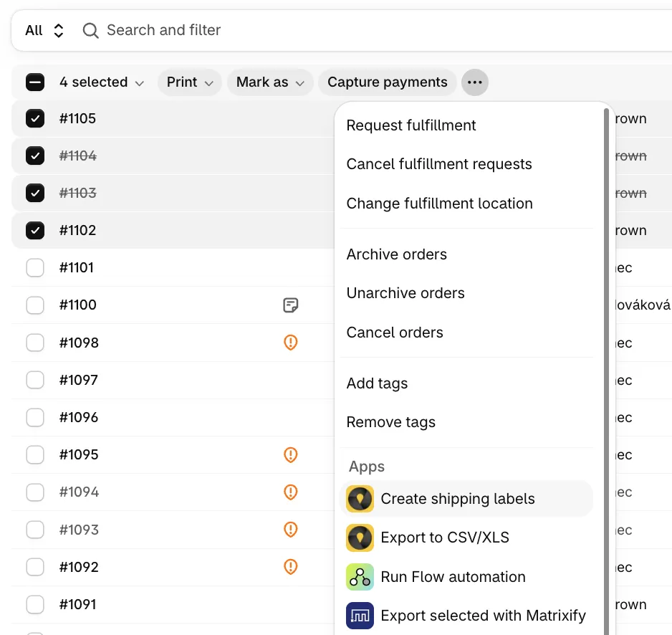672x635 pixels.
Task: Click Capture payments button
Action: (x=387, y=82)
